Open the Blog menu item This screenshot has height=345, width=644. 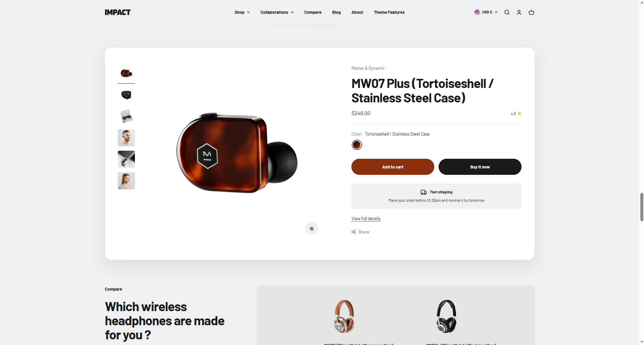pyautogui.click(x=336, y=12)
